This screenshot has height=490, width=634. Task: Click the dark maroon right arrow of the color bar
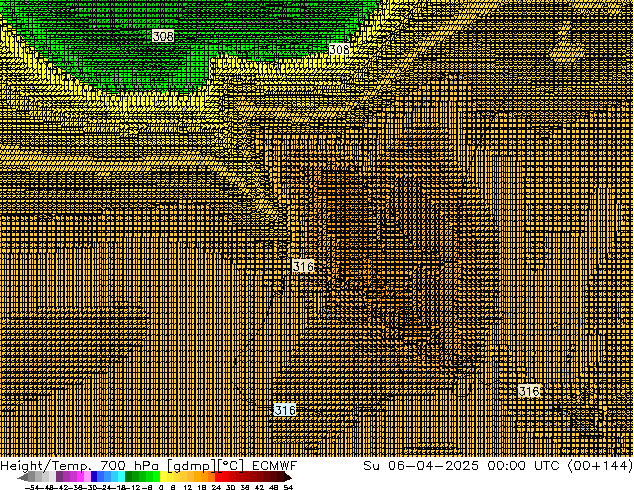point(287,477)
